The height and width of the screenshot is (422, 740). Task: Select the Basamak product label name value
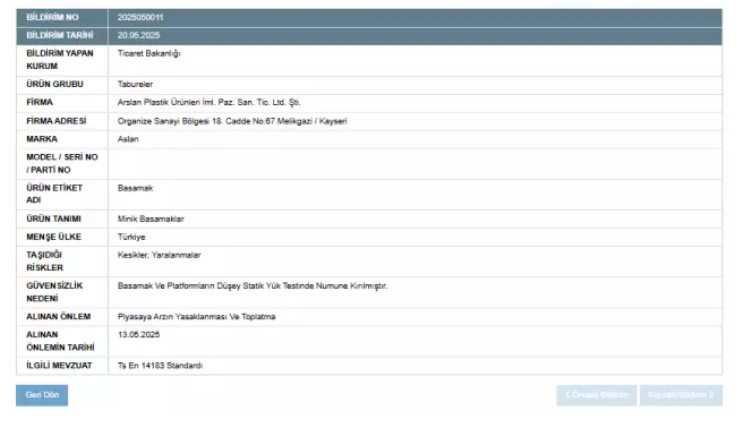tap(135, 188)
